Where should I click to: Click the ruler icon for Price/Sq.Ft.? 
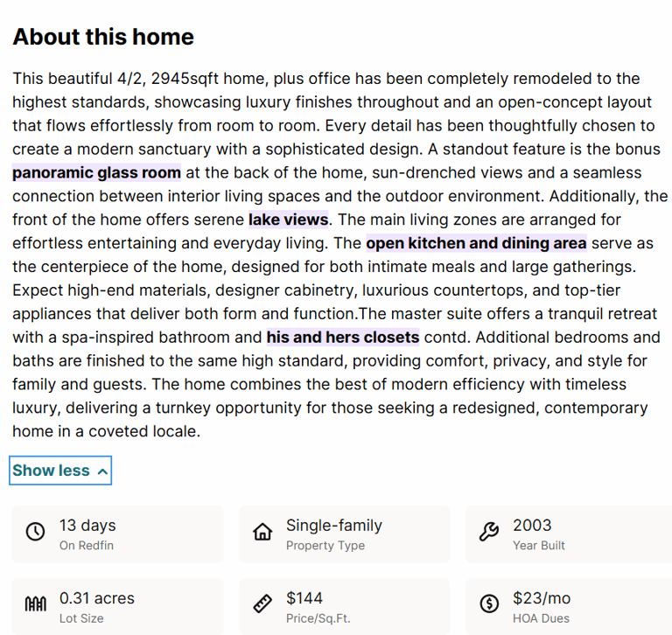262,604
